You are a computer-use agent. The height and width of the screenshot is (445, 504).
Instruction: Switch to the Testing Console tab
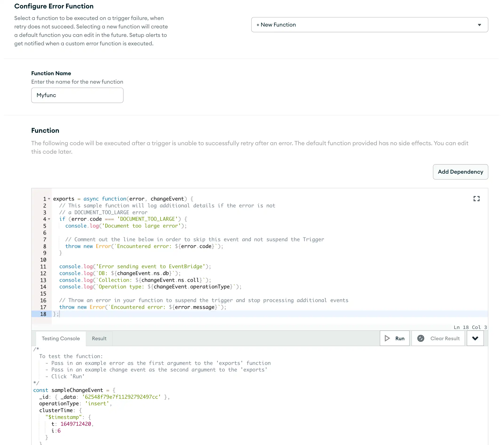coord(61,339)
